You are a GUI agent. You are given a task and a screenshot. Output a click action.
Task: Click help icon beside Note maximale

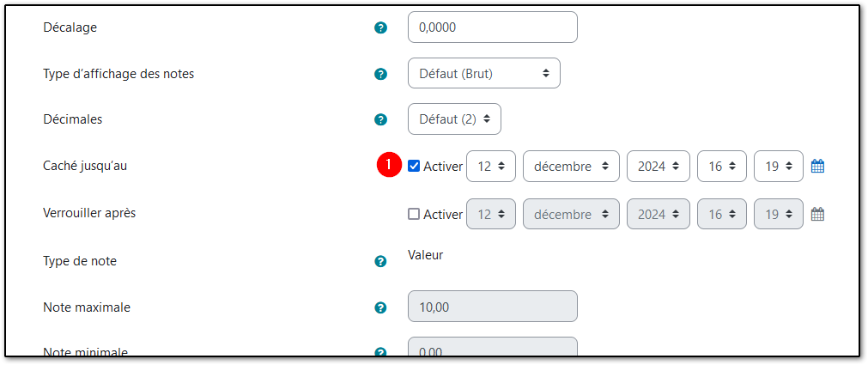(381, 307)
